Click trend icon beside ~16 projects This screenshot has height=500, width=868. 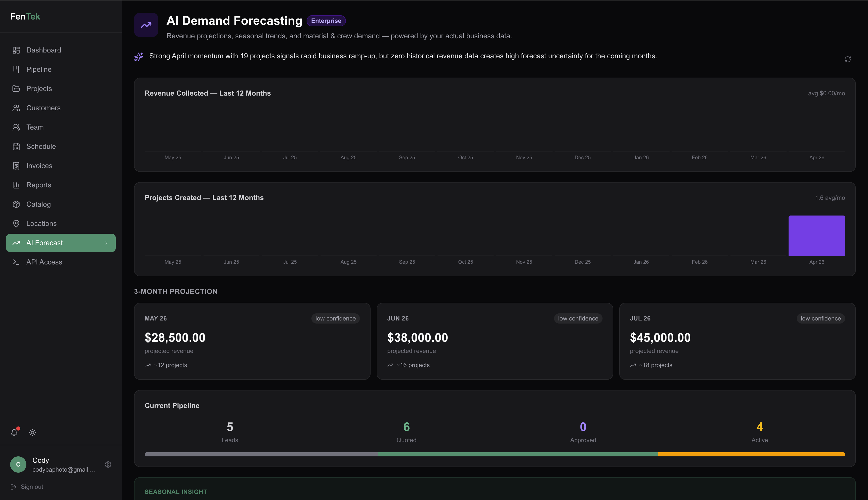coord(390,365)
